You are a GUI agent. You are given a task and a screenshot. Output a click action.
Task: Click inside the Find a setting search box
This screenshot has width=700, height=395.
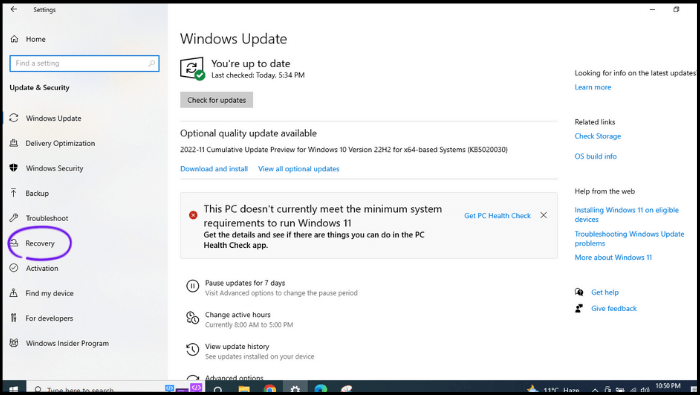[84, 63]
